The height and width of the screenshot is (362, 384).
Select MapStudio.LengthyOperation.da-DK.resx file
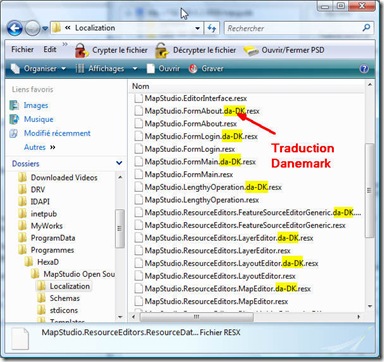[x=208, y=187]
